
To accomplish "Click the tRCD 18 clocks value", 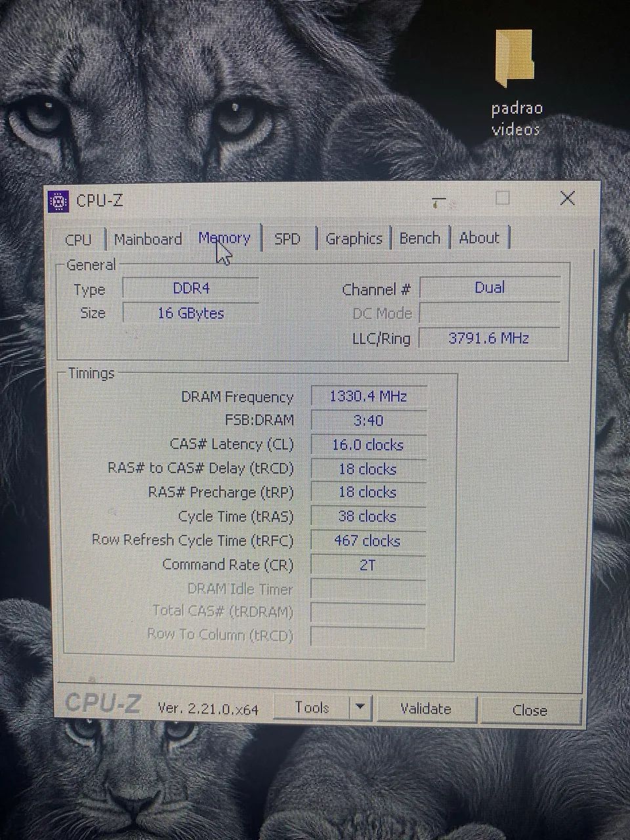I will coord(368,469).
